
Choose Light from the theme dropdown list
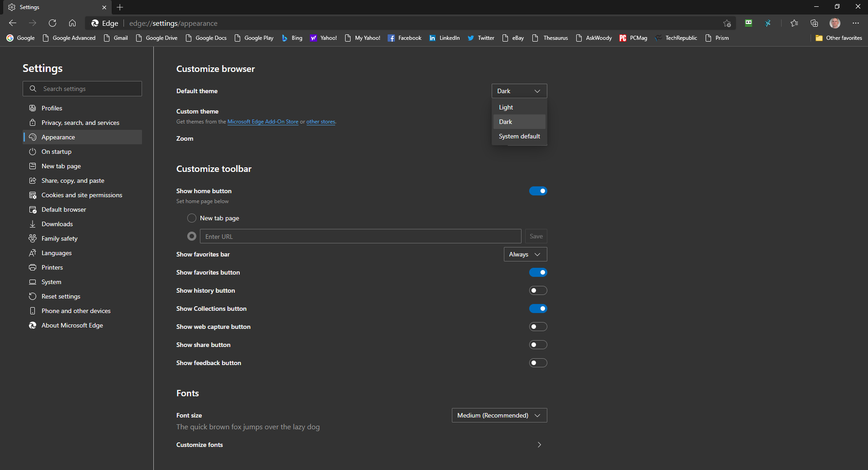pos(519,107)
